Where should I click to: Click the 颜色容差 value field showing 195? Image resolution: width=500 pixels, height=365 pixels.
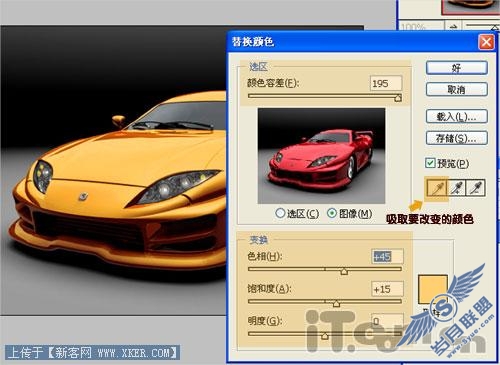(x=386, y=83)
